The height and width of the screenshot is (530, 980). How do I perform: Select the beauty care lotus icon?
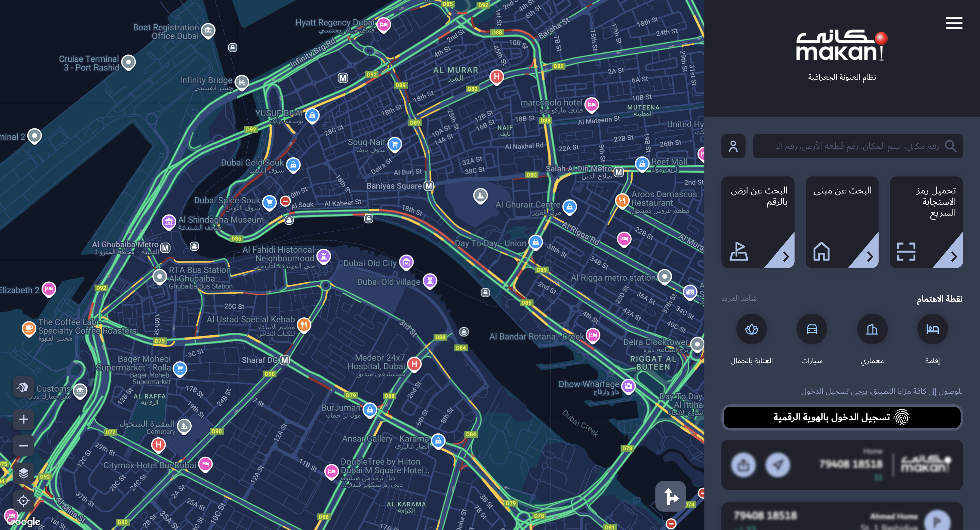pos(751,329)
